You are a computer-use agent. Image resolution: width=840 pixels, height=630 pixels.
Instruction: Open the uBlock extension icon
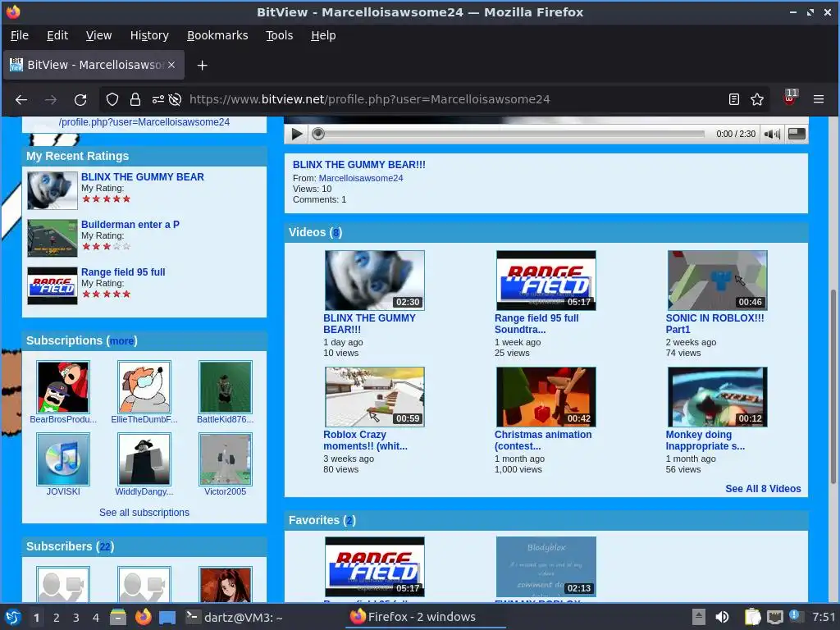click(790, 98)
